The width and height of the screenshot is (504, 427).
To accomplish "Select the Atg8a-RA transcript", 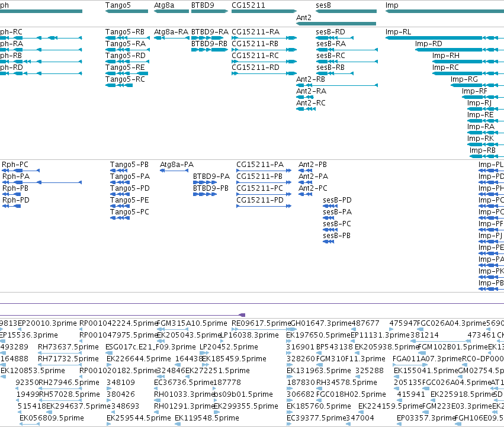I will click(171, 38).
